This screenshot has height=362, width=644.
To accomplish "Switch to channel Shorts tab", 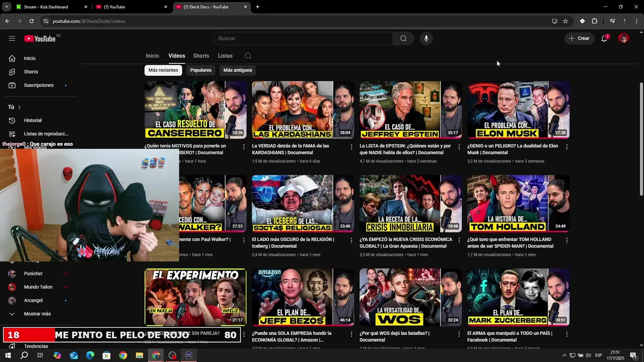I will click(x=201, y=56).
